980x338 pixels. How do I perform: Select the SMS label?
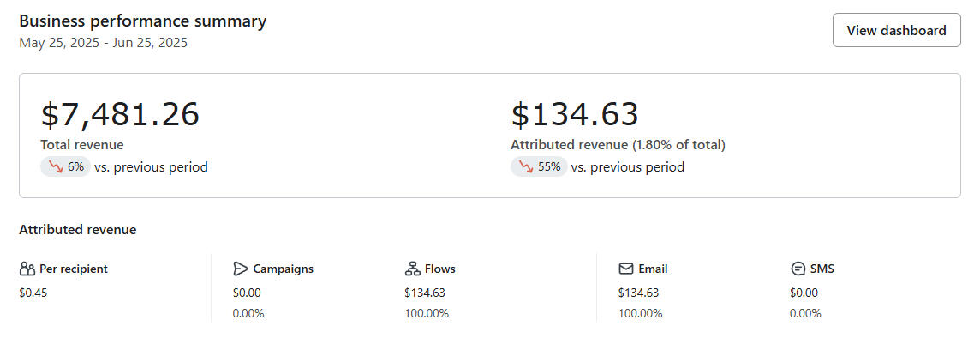point(822,269)
